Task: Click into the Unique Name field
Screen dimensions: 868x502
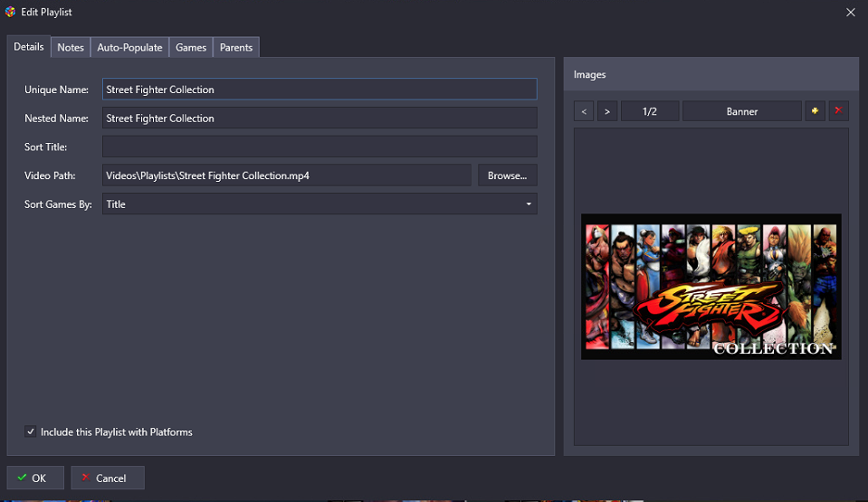Action: (320, 90)
